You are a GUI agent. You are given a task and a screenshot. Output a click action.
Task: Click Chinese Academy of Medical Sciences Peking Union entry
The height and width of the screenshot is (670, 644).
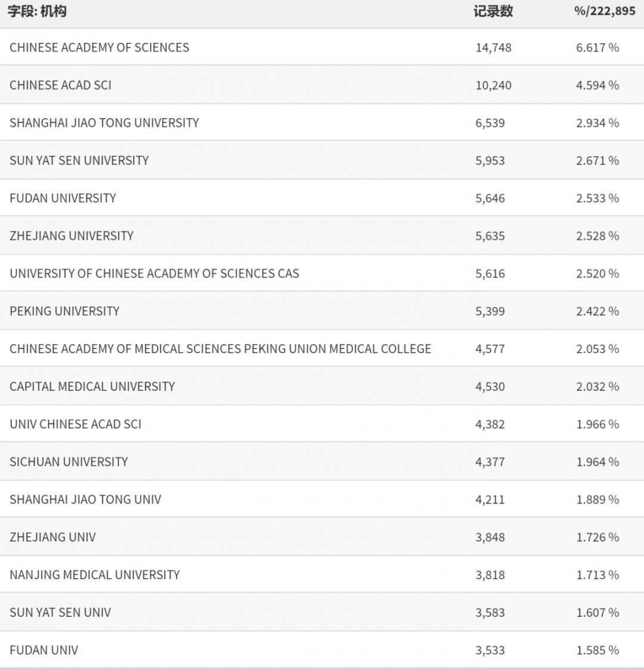(x=220, y=348)
